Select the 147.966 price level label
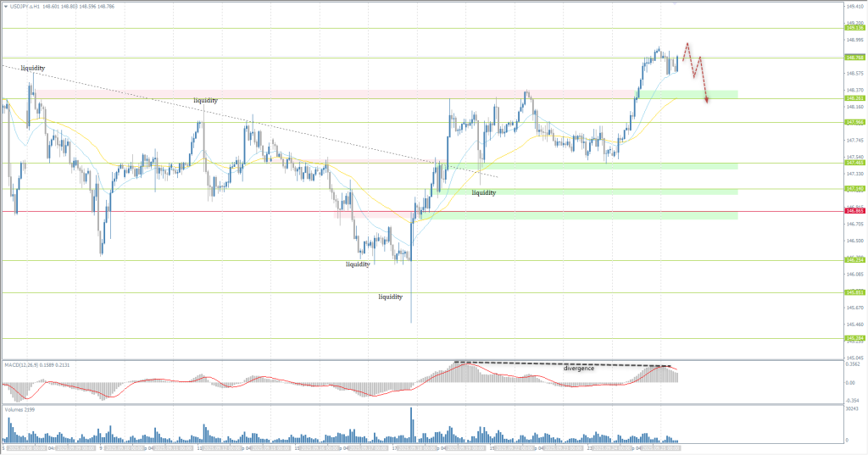868x455 pixels. (854, 122)
